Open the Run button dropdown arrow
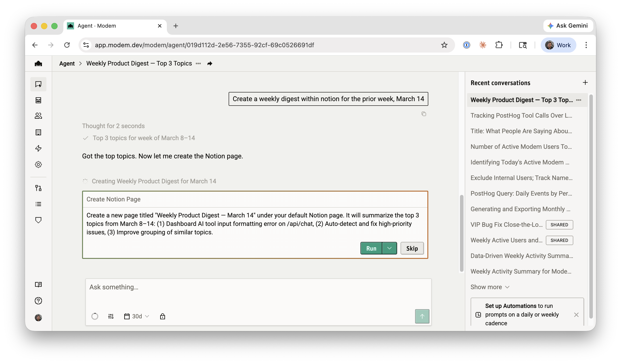This screenshot has width=621, height=364. click(x=389, y=248)
